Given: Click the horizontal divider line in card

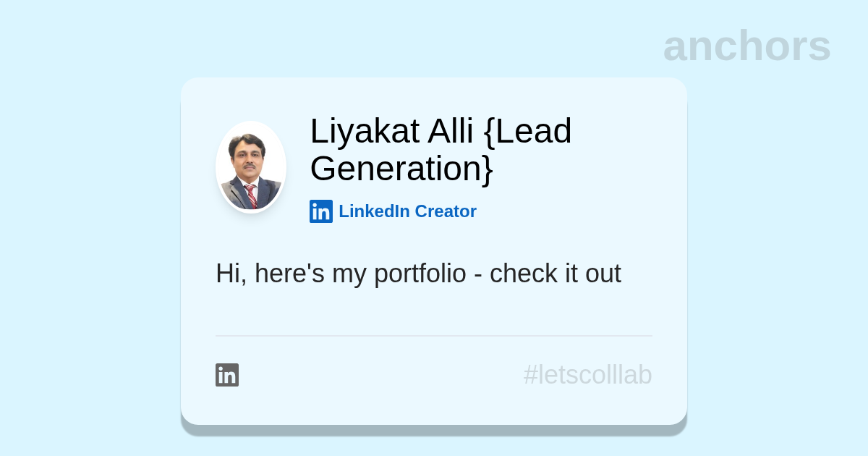Looking at the screenshot, I should (434, 336).
